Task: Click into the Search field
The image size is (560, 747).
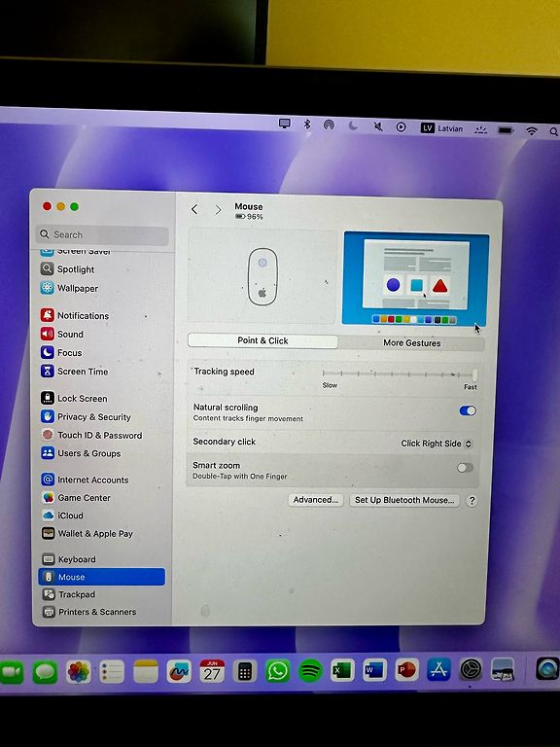Action: (x=102, y=234)
